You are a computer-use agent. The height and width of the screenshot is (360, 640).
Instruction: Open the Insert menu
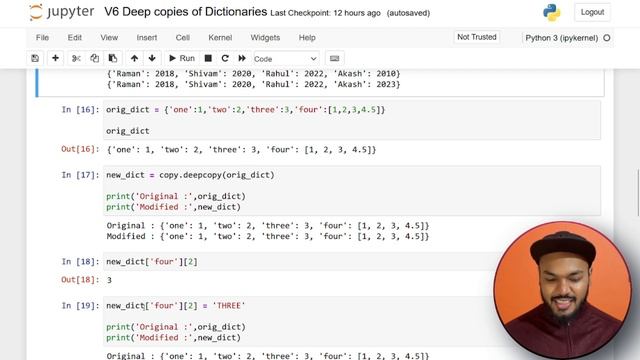147,38
